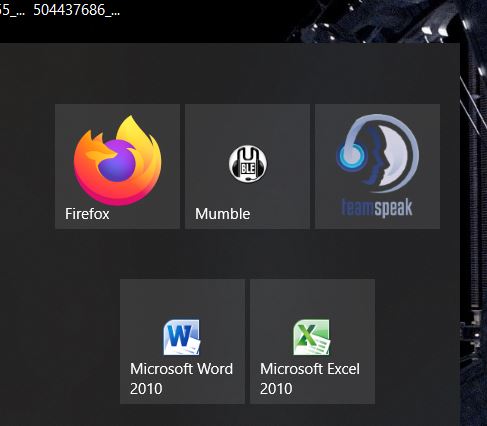Click the Firefox flame logo
487x426 pixels.
pyautogui.click(x=117, y=160)
